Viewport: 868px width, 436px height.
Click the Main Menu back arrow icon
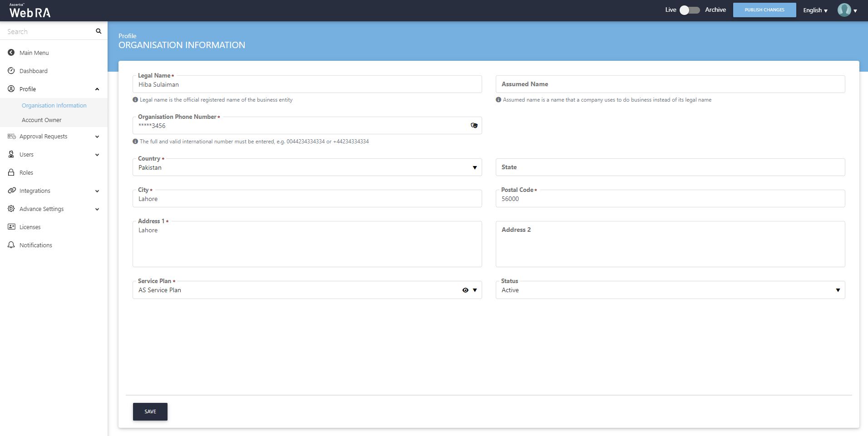click(x=11, y=53)
